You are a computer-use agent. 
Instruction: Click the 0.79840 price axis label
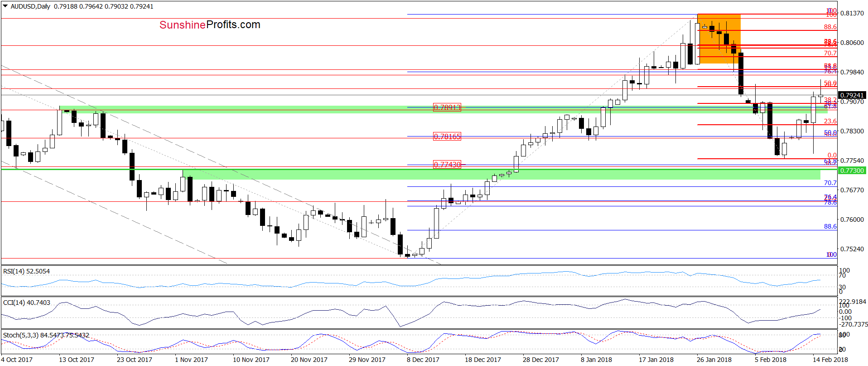coord(852,72)
